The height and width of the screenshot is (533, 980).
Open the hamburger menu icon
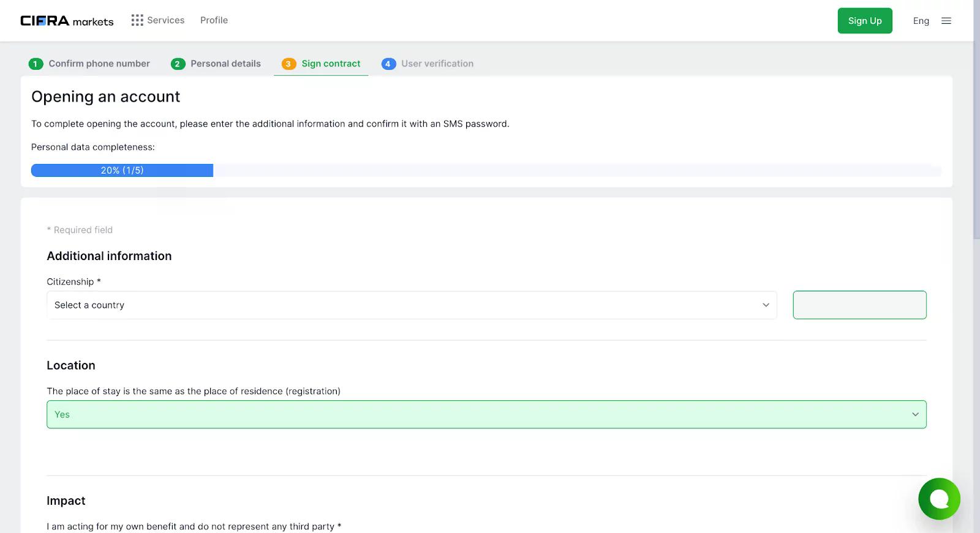coord(946,21)
